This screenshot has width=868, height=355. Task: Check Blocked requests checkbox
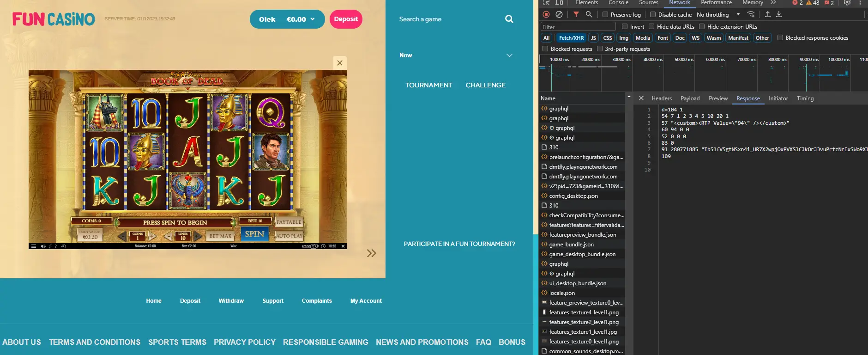(545, 49)
